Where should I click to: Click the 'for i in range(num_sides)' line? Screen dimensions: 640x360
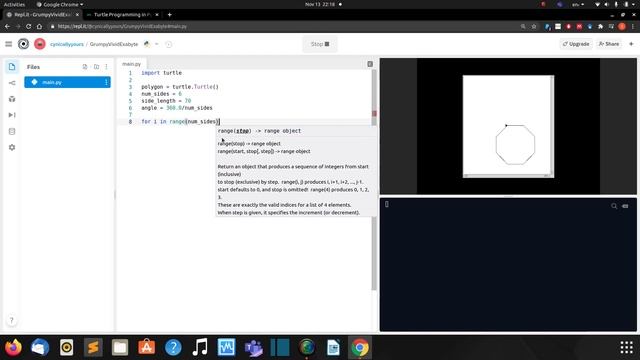180,122
